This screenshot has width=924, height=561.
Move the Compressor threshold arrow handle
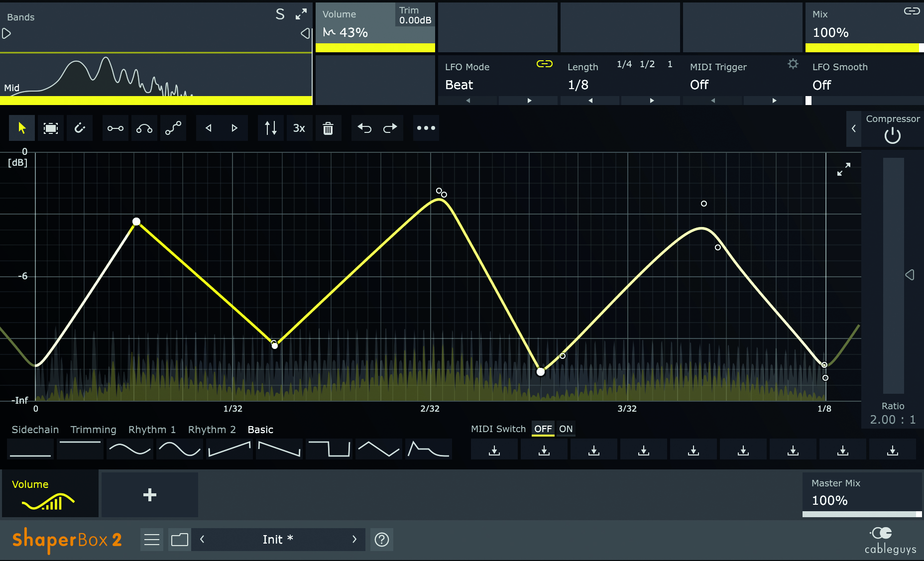(x=910, y=275)
